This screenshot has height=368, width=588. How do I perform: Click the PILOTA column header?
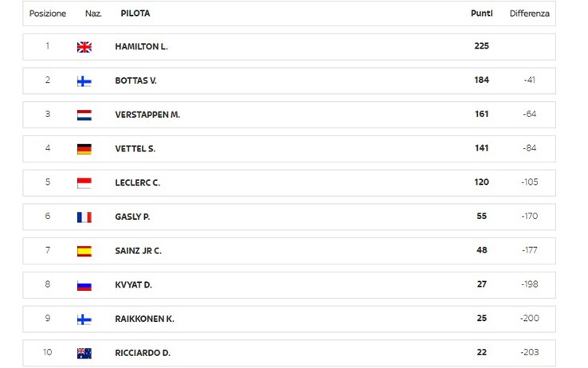(x=135, y=14)
